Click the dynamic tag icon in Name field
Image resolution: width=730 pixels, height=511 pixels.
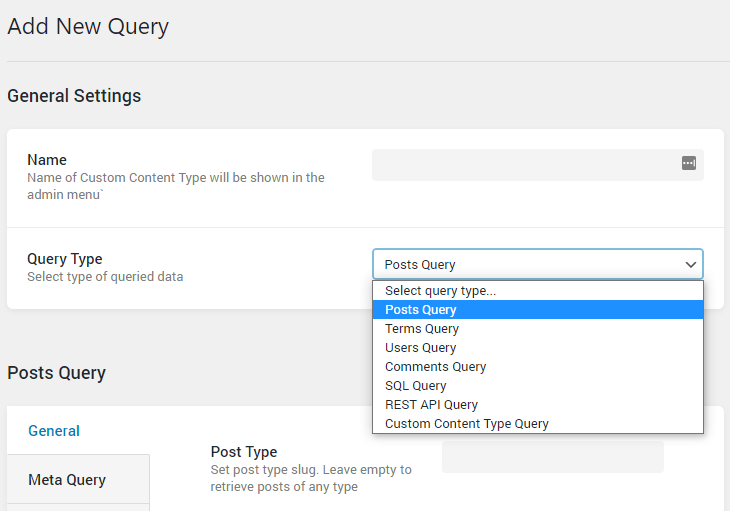[688, 163]
